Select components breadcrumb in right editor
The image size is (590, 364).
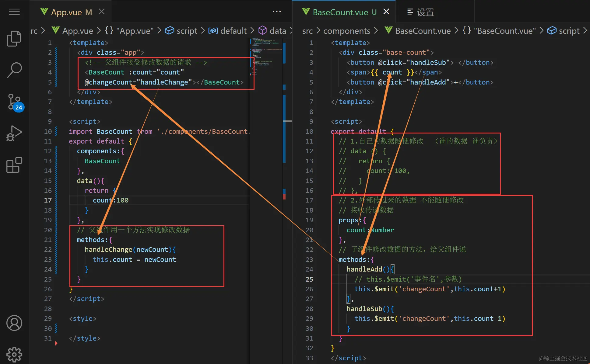[x=347, y=31]
